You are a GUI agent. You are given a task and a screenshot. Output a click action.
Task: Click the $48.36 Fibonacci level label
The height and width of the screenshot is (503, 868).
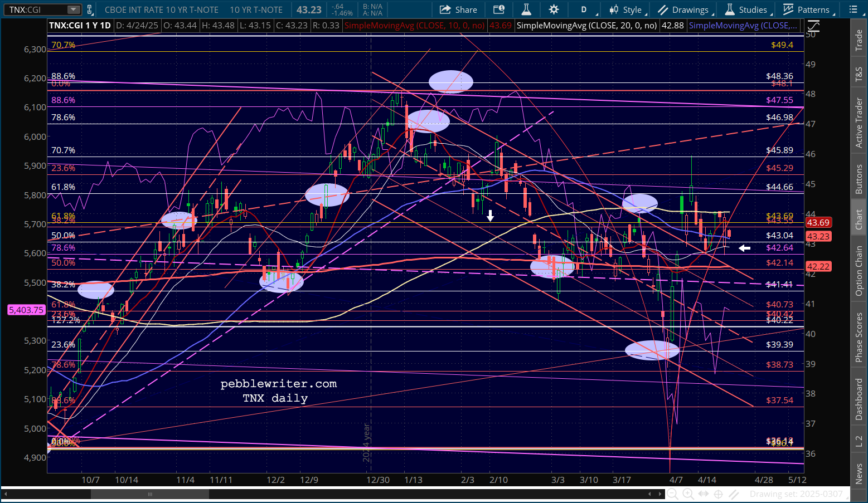pyautogui.click(x=779, y=76)
